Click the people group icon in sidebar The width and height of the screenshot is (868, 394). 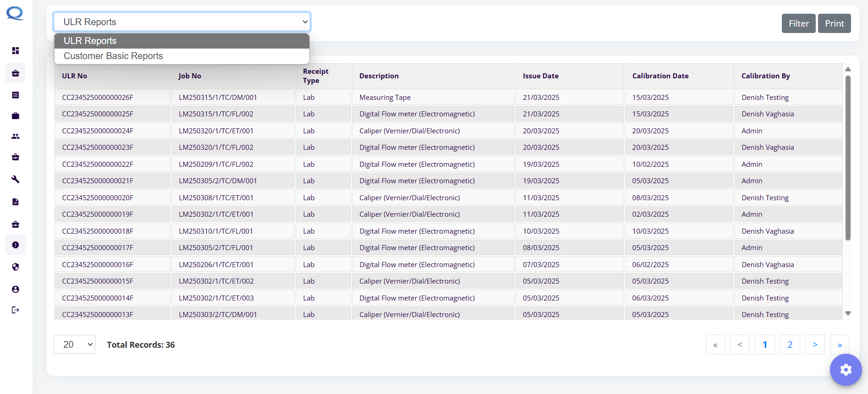click(16, 137)
